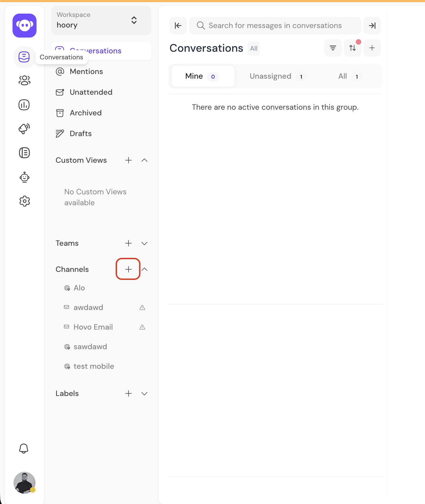425x504 pixels.
Task: Click the Drafts pencil icon
Action: [x=60, y=134]
